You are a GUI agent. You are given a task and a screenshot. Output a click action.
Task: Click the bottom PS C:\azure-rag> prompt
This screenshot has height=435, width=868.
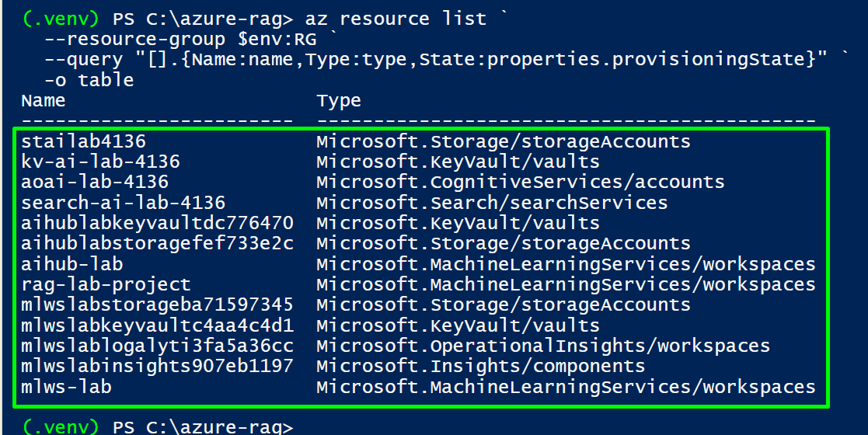pos(203,427)
